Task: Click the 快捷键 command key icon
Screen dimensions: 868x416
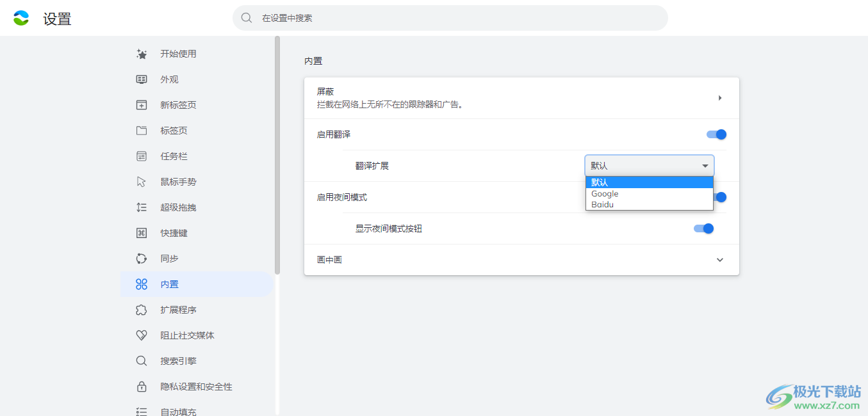Action: [x=142, y=233]
